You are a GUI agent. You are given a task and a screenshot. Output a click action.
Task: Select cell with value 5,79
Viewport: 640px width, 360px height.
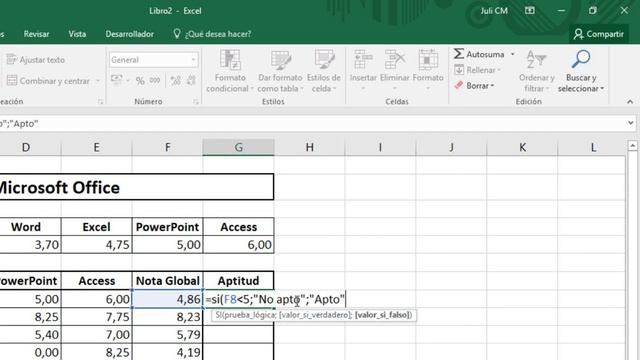[167, 334]
